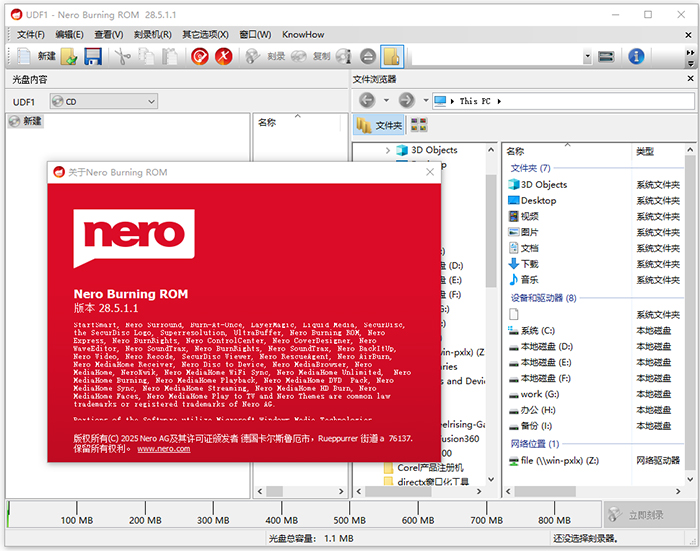Open Back history dropdown arrow
This screenshot has width=700, height=551.
click(x=386, y=100)
